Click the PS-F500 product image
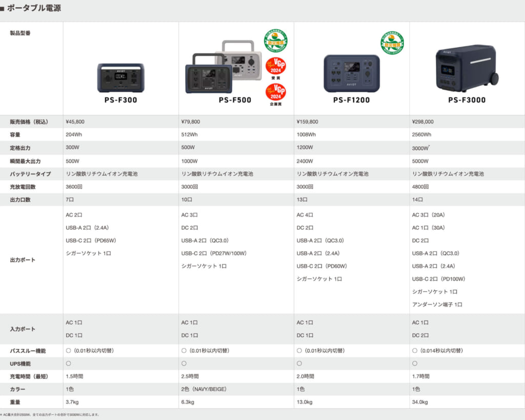This screenshot has width=525, height=420. pyautogui.click(x=224, y=67)
